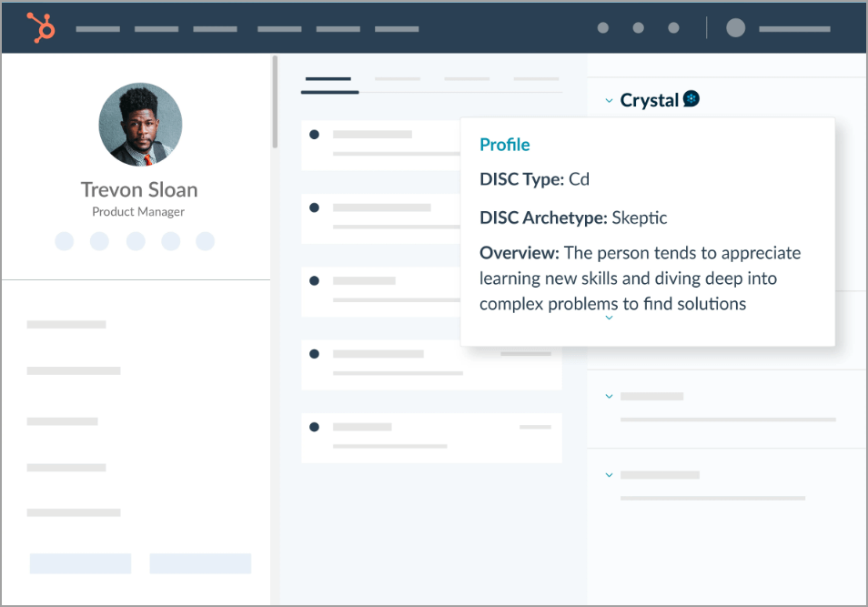Screen dimensions: 868x607
Task: Click the last action circle under Product Manager
Action: pos(206,241)
